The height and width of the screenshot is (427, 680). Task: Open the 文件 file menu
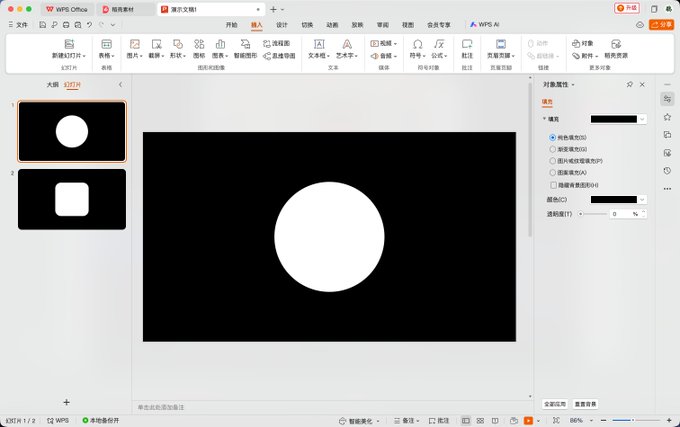click(18, 25)
